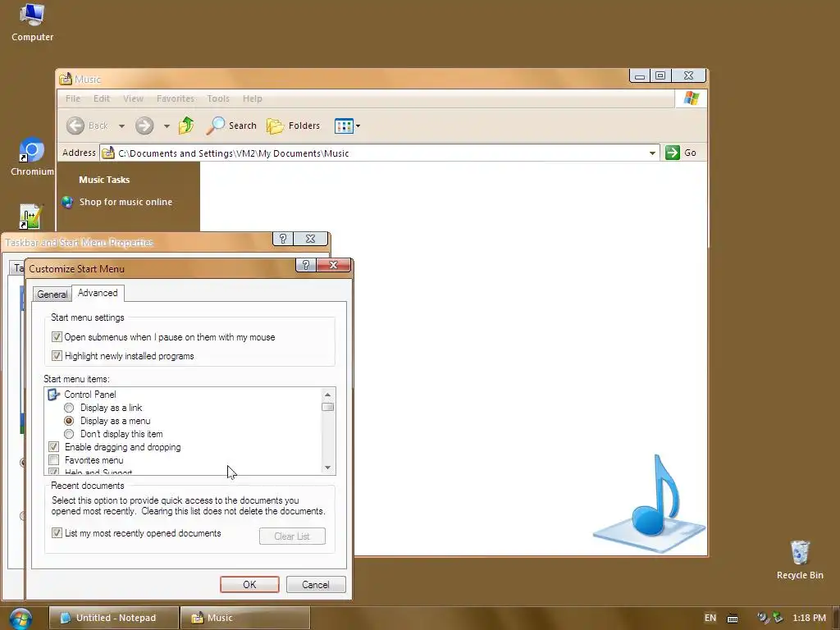Open the Favorites menu in Music window
This screenshot has width=840, height=630.
coord(176,98)
